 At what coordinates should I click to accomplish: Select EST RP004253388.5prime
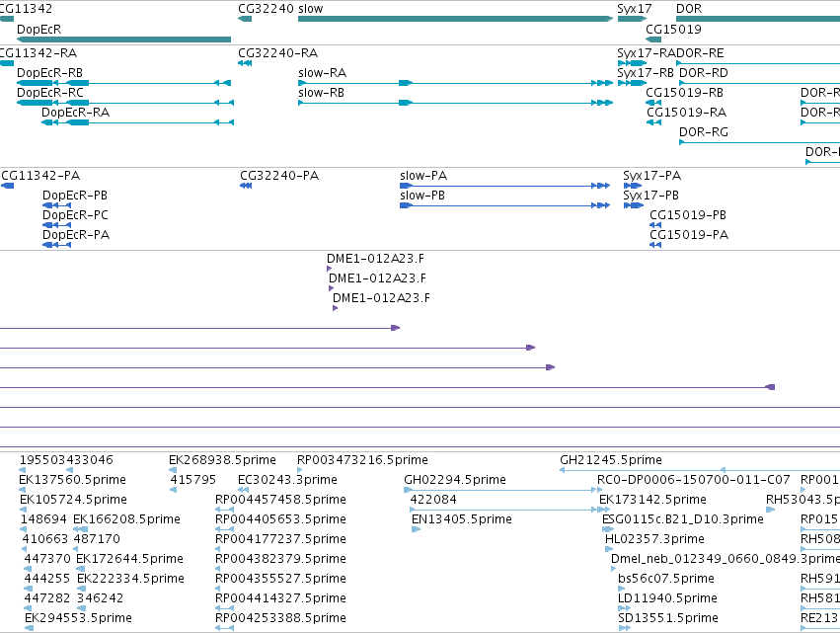[280, 618]
